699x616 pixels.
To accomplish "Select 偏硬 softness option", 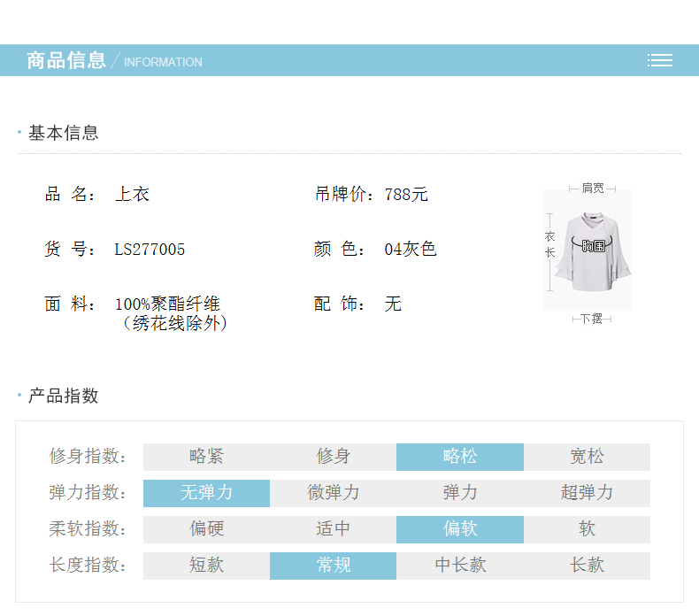I will tap(206, 529).
